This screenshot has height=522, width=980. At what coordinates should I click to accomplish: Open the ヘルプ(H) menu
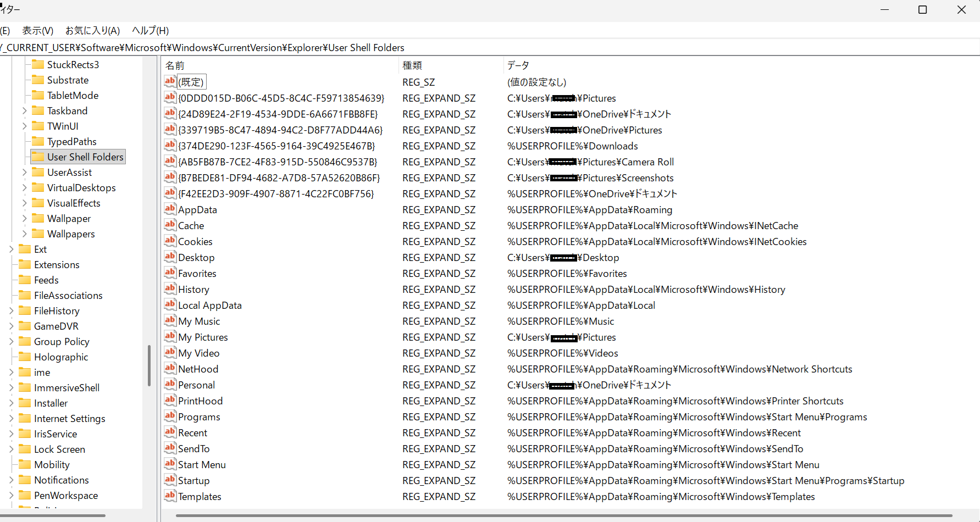click(150, 31)
